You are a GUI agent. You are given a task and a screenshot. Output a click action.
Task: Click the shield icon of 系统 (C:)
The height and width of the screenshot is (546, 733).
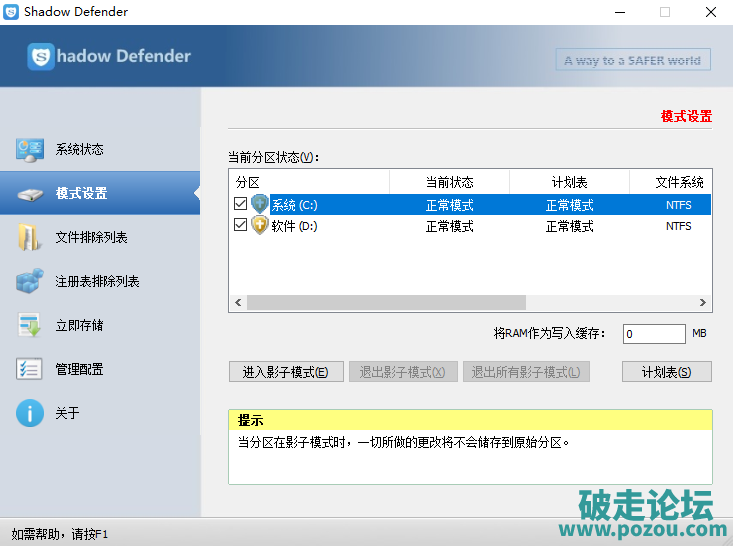pos(260,205)
